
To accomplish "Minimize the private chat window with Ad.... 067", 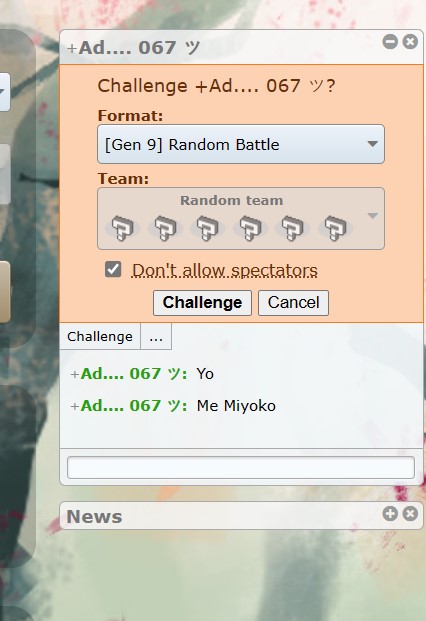I will click(390, 42).
